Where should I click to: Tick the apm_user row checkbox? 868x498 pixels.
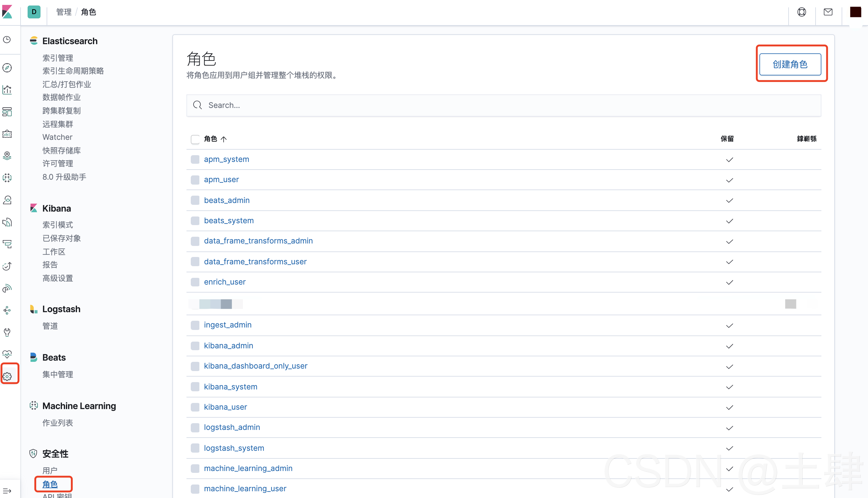coord(195,180)
